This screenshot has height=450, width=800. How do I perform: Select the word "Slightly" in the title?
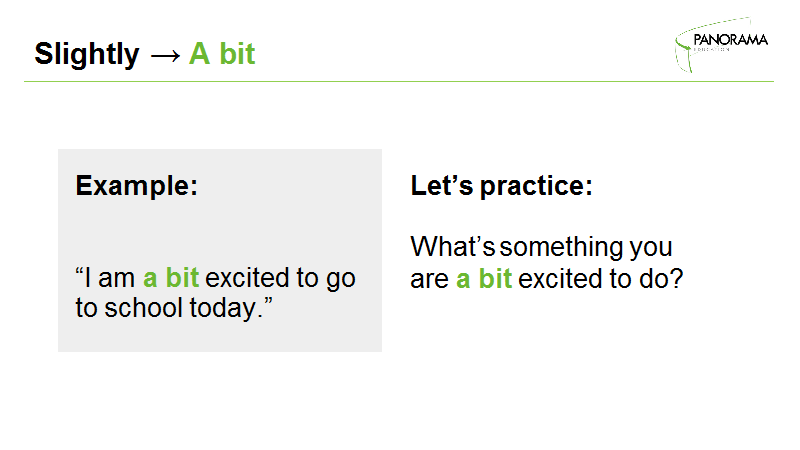(x=87, y=54)
